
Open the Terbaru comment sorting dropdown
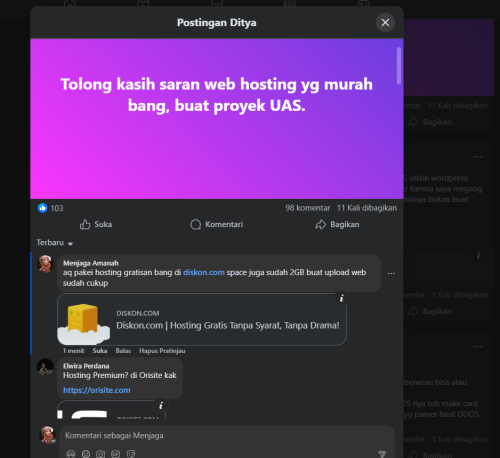[55, 243]
